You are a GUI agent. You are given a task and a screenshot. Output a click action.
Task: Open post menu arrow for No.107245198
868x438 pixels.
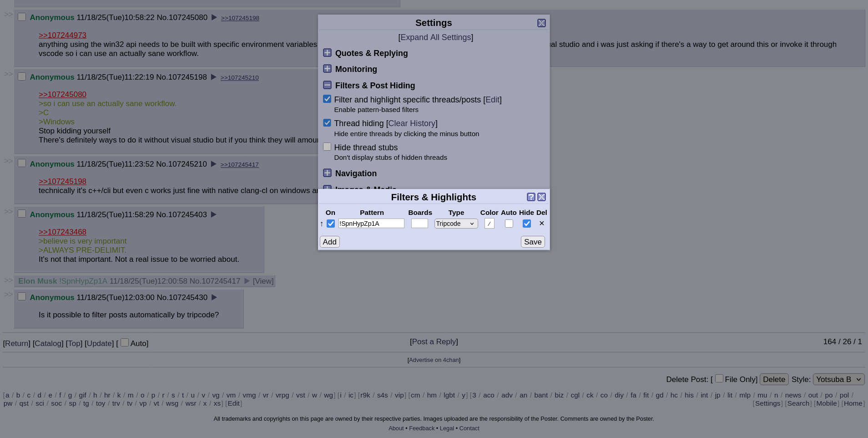[x=213, y=77]
